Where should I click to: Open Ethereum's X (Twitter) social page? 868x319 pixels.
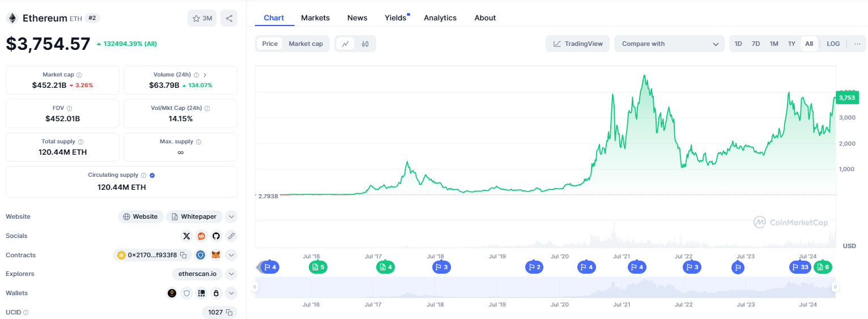tap(186, 236)
